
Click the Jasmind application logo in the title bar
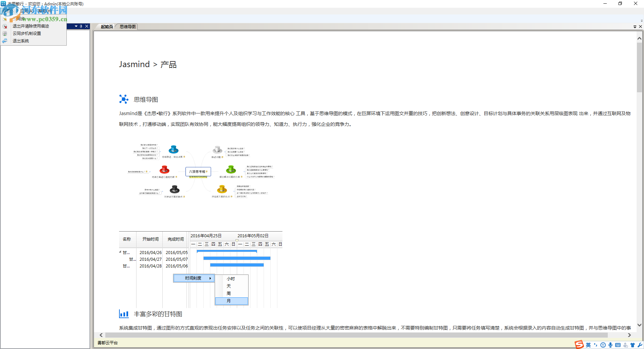pyautogui.click(x=3, y=3)
